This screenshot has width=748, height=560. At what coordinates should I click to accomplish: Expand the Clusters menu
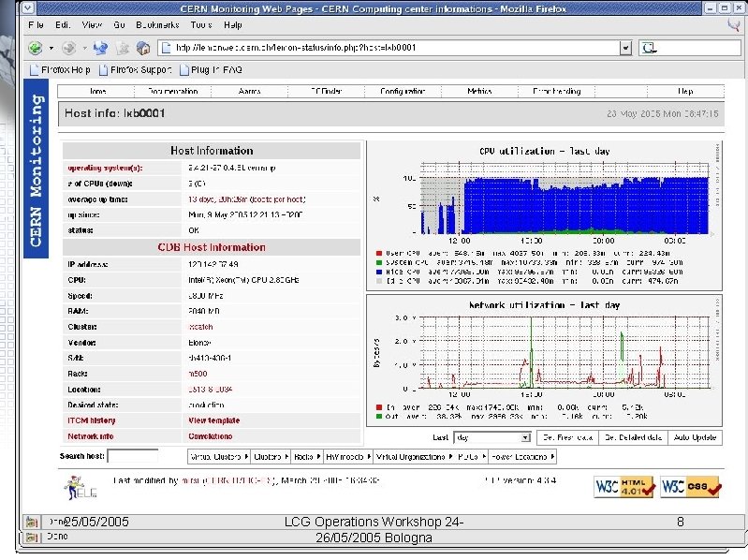coord(271,457)
